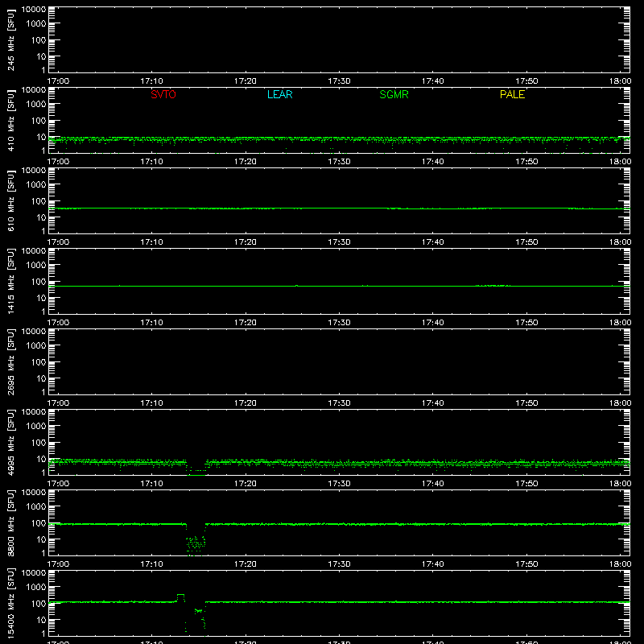The height and width of the screenshot is (644, 644).
Task: Select the 8800 MHz [SFU] axis title
Action: (x=10, y=522)
